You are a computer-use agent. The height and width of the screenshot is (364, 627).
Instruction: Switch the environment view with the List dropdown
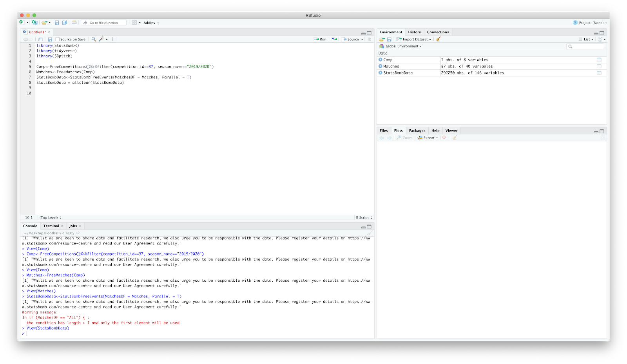tap(586, 39)
